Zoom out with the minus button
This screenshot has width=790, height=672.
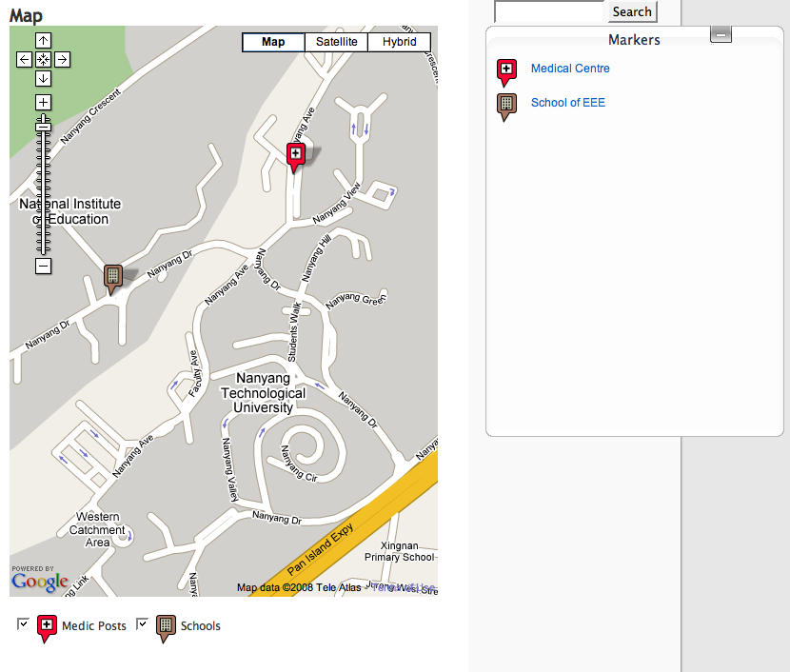coord(44,266)
